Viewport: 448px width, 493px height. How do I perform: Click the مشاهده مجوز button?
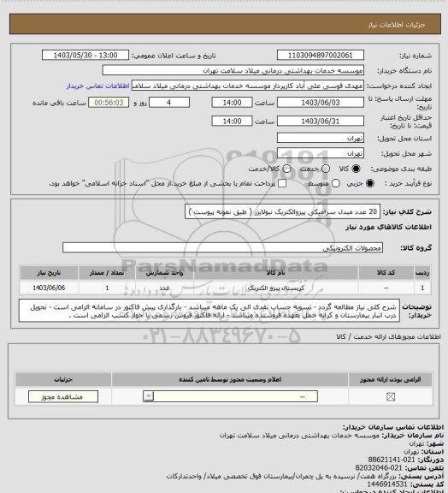pos(62,397)
